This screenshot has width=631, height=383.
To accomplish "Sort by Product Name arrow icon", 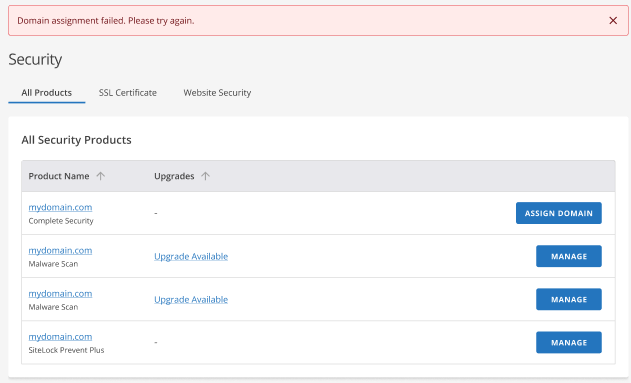I will click(101, 176).
